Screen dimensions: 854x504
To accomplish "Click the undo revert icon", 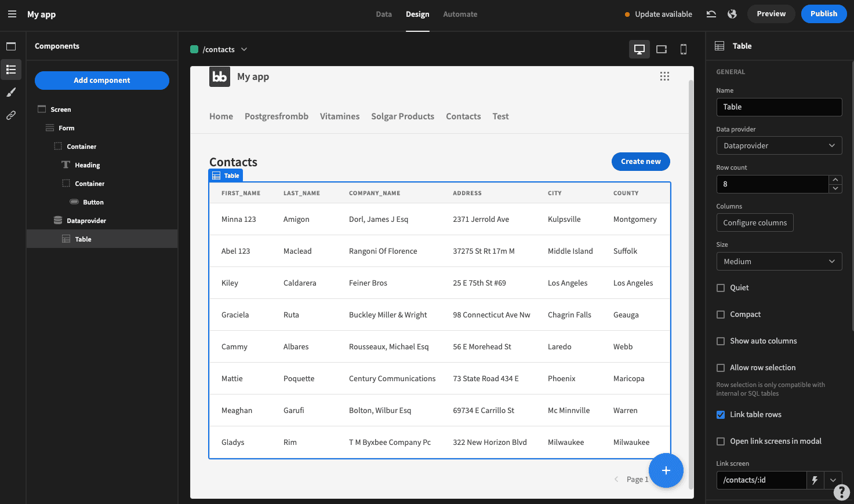I will (711, 14).
